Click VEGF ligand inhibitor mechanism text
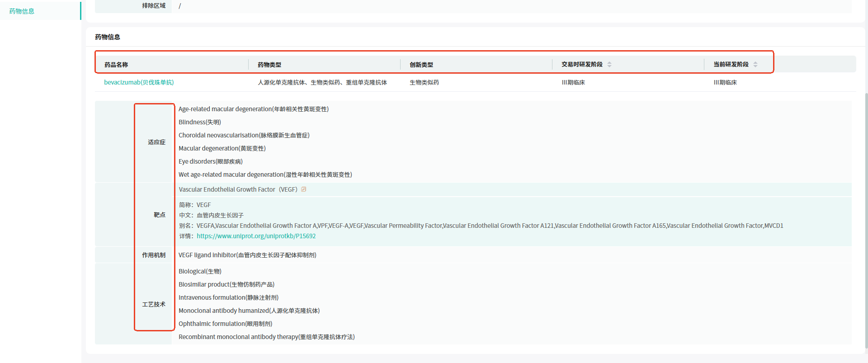Image resolution: width=868 pixels, height=363 pixels. 247,255
